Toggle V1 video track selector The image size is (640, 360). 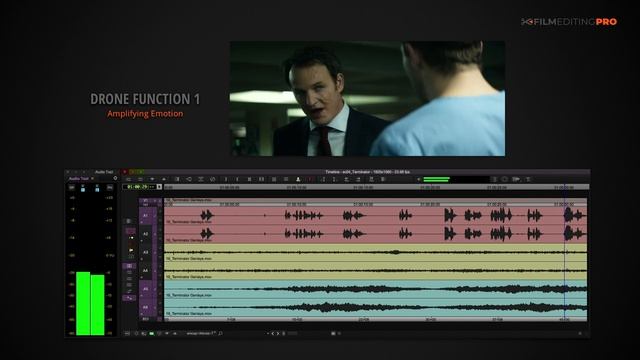[x=145, y=201]
